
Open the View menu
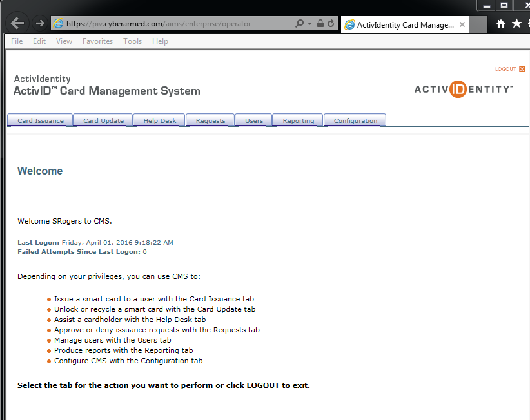[64, 41]
